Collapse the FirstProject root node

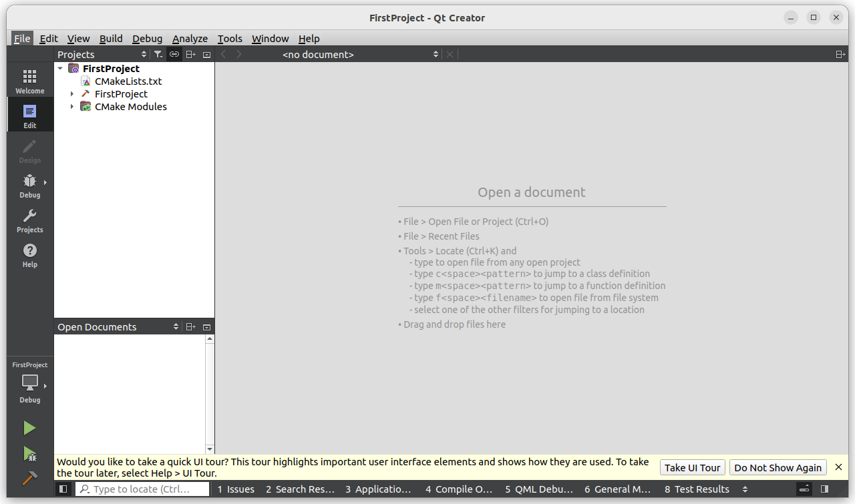[60, 68]
